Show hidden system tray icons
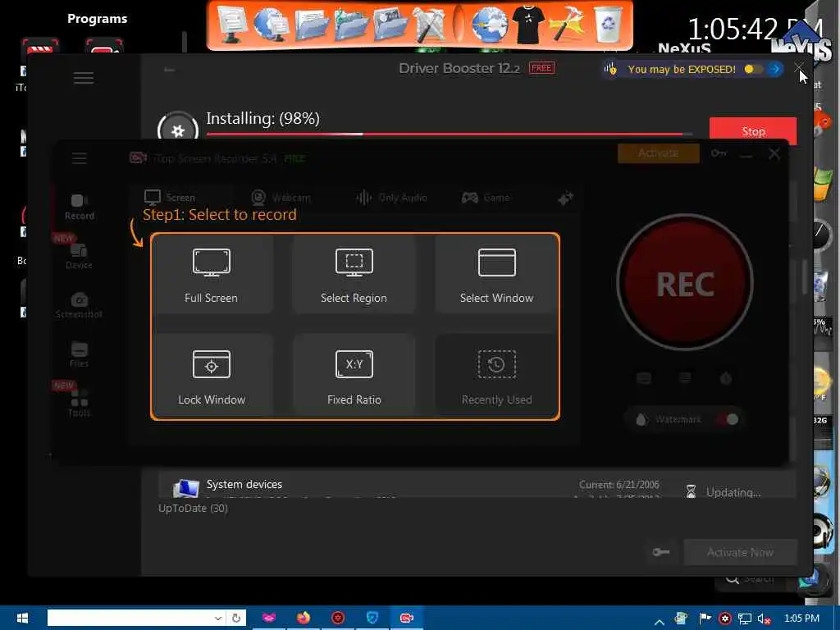 click(x=660, y=622)
